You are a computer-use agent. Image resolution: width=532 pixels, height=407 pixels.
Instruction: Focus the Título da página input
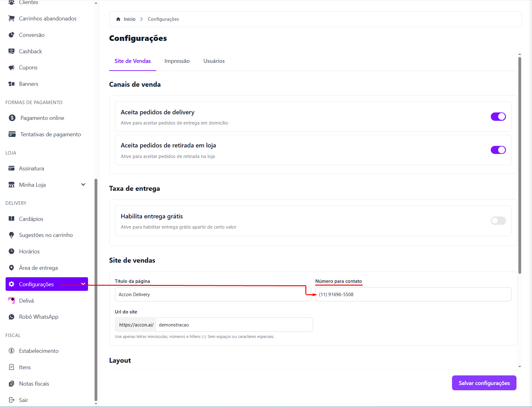point(213,294)
